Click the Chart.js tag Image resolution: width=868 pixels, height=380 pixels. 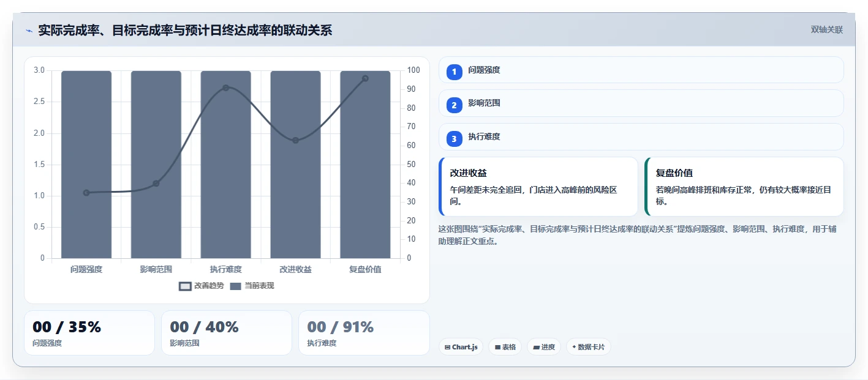(x=461, y=347)
